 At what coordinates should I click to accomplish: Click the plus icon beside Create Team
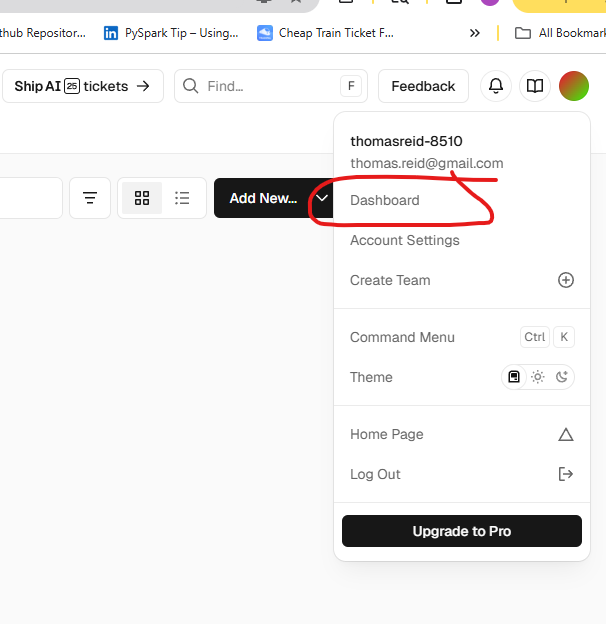(566, 280)
